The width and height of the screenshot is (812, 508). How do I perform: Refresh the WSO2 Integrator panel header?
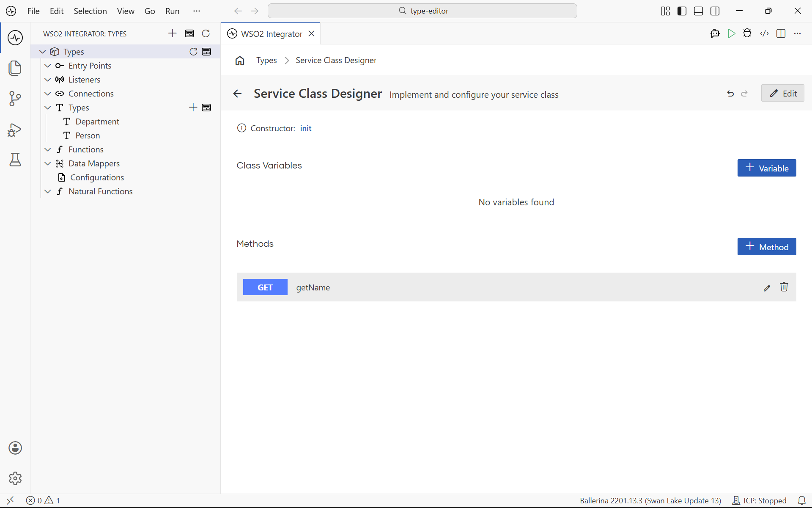click(206, 33)
